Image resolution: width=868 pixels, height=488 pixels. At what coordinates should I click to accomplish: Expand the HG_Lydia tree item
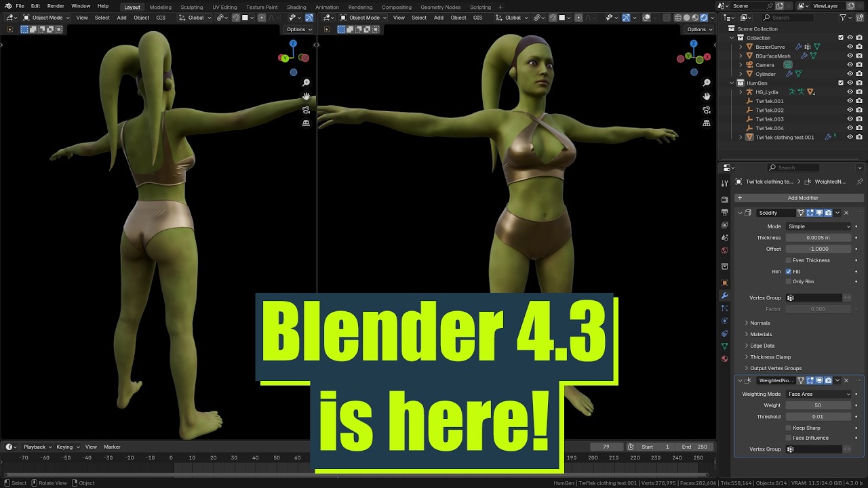click(x=741, y=92)
